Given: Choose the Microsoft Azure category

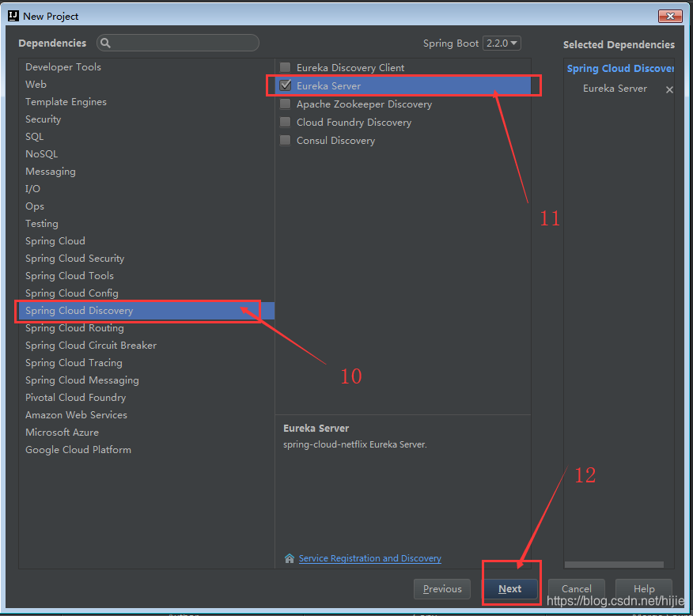Looking at the screenshot, I should coord(146,433).
